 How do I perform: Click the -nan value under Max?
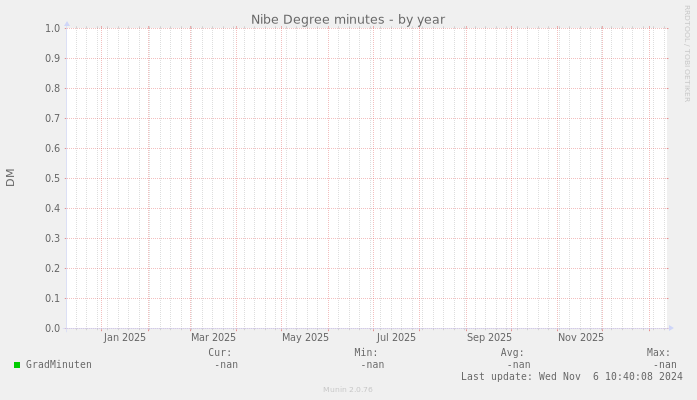[x=665, y=365]
